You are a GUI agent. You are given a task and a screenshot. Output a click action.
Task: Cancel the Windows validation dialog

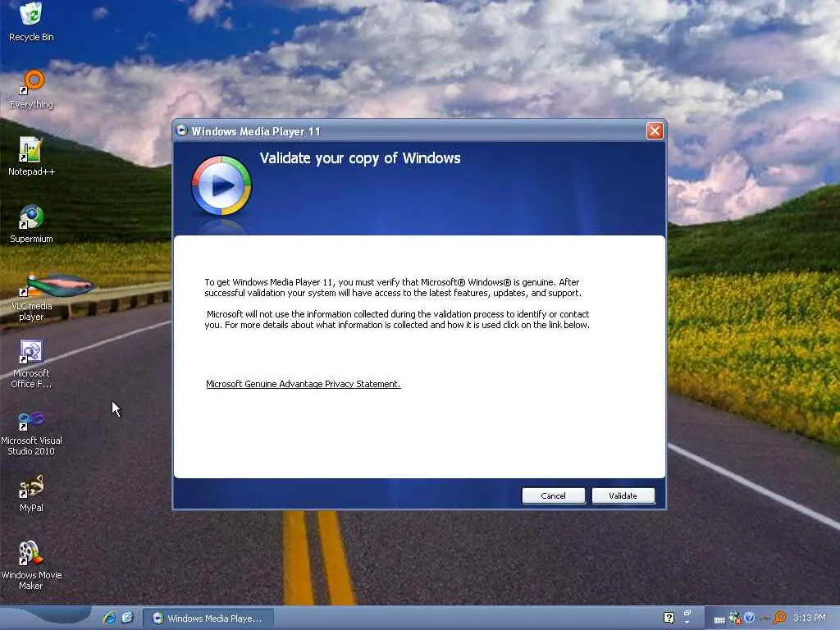click(x=554, y=495)
